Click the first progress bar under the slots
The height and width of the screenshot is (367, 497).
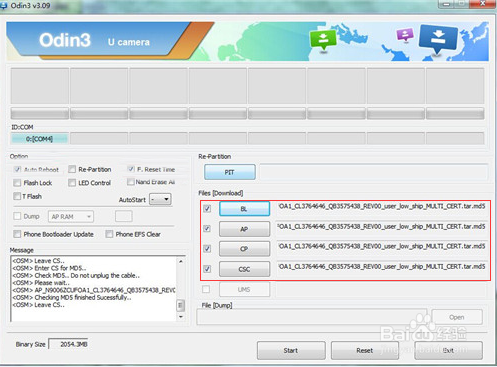click(x=40, y=113)
